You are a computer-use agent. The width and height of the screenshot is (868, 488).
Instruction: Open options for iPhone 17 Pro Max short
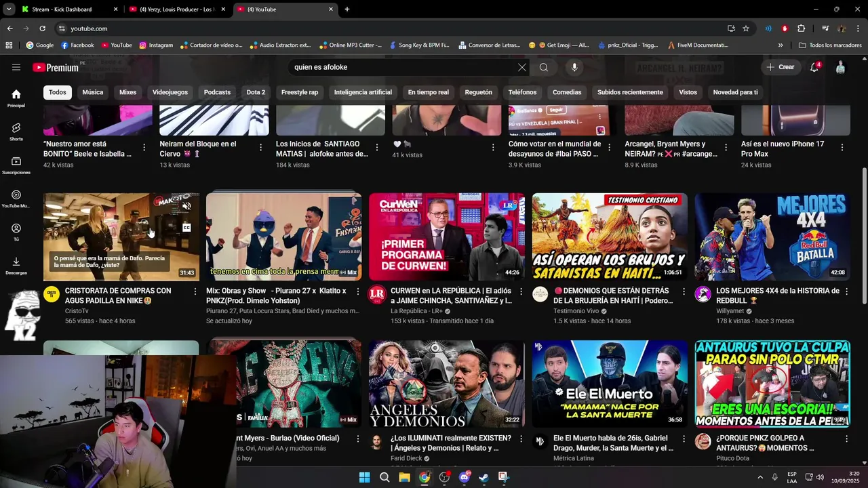842,147
